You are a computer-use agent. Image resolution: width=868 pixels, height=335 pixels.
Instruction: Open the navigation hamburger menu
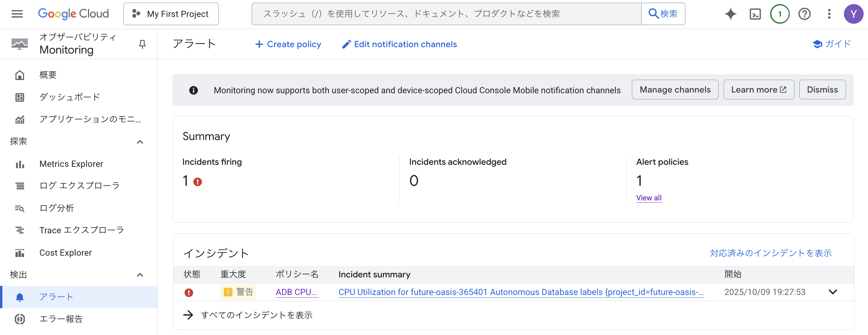tap(17, 14)
